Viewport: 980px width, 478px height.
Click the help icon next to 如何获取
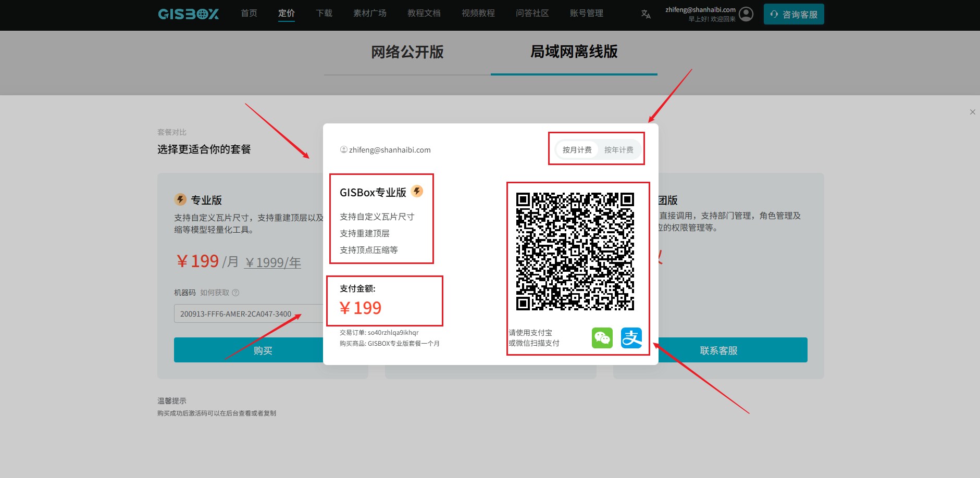click(x=235, y=293)
